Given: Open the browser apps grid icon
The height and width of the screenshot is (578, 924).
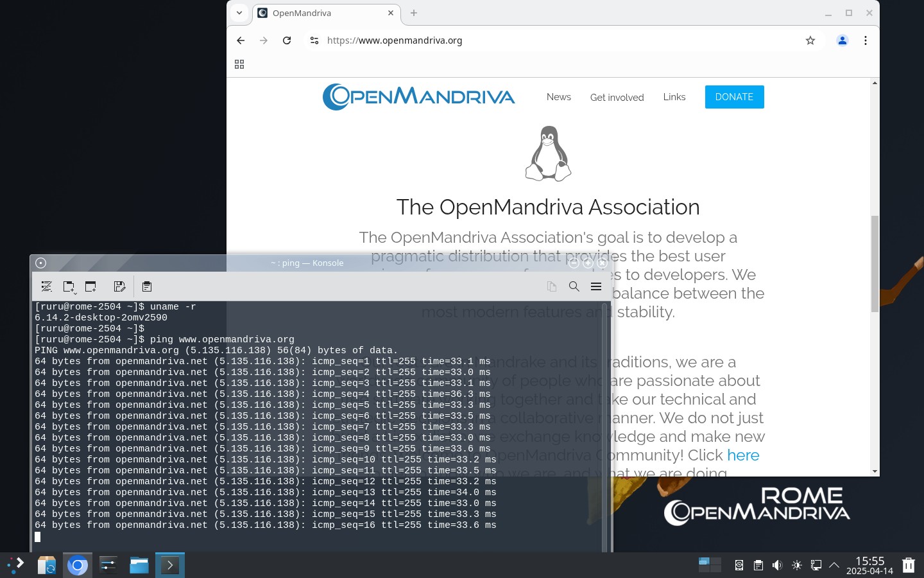Looking at the screenshot, I should click(239, 64).
